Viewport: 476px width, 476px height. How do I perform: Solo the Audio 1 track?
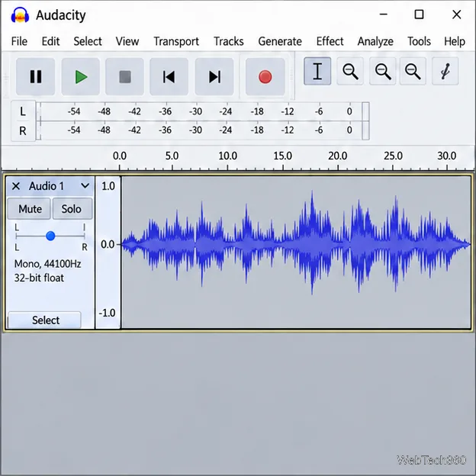(72, 208)
